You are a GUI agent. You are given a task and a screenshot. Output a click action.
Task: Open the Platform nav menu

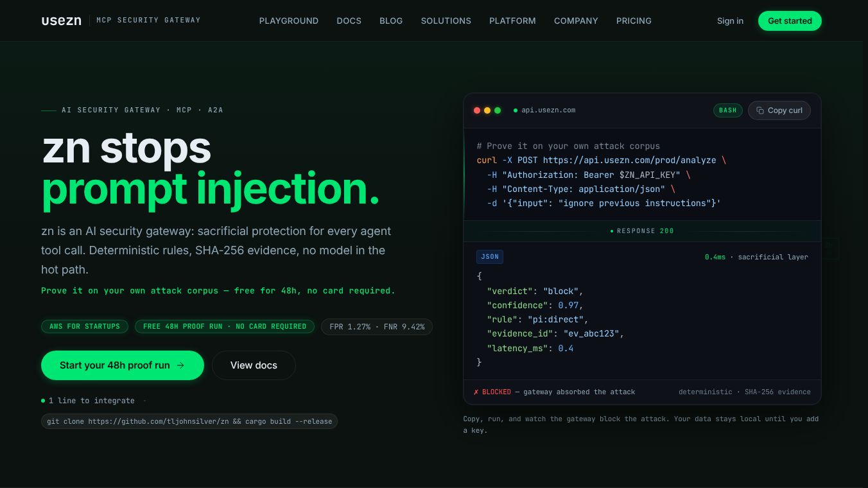pyautogui.click(x=512, y=21)
